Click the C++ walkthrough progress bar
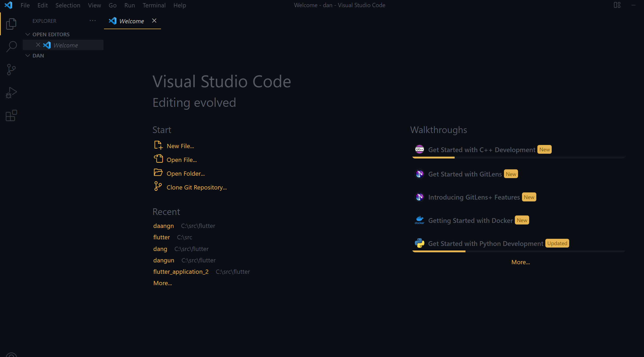Viewport: 644px width, 357px height. 519,157
